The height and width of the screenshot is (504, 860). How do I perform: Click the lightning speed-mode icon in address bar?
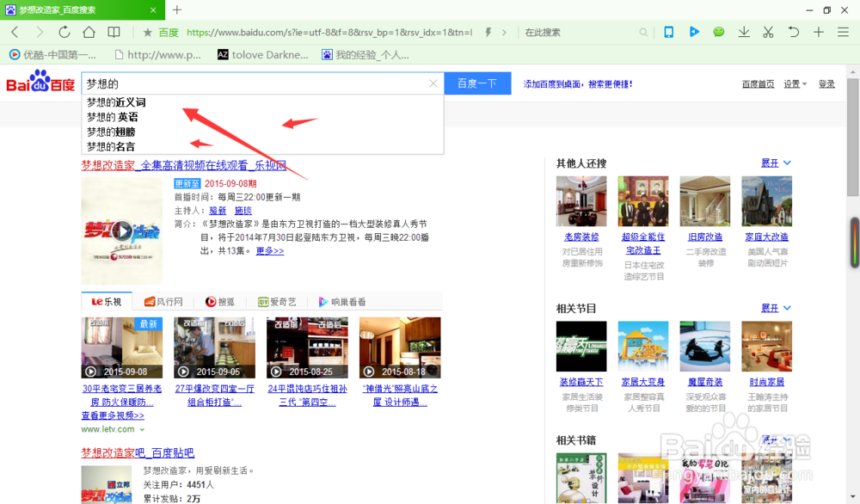[488, 33]
